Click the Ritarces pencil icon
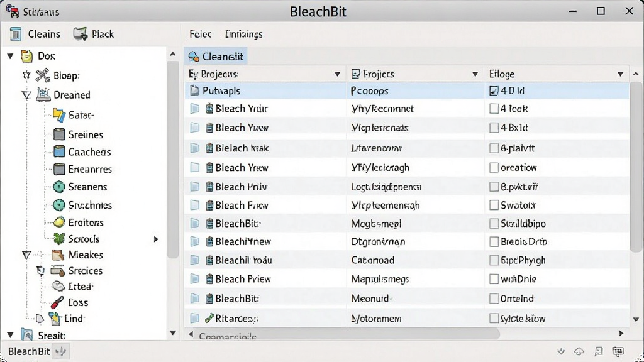Viewport: 644px width, 362px height. pyautogui.click(x=209, y=318)
